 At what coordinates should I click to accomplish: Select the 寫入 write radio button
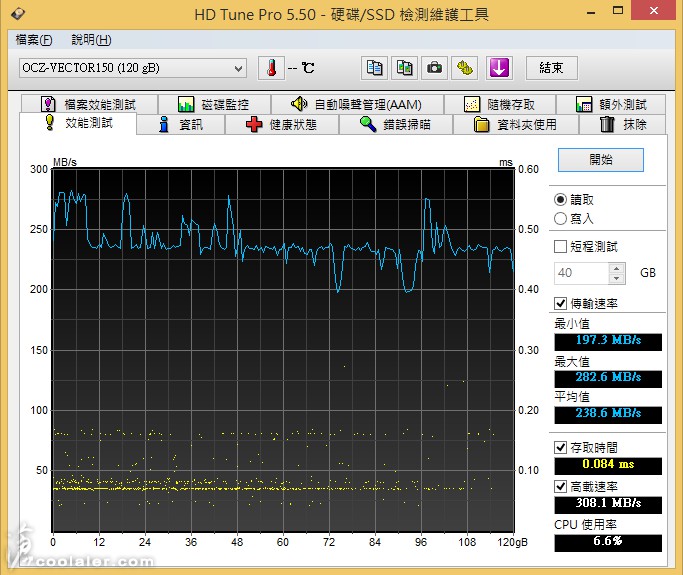coord(560,219)
